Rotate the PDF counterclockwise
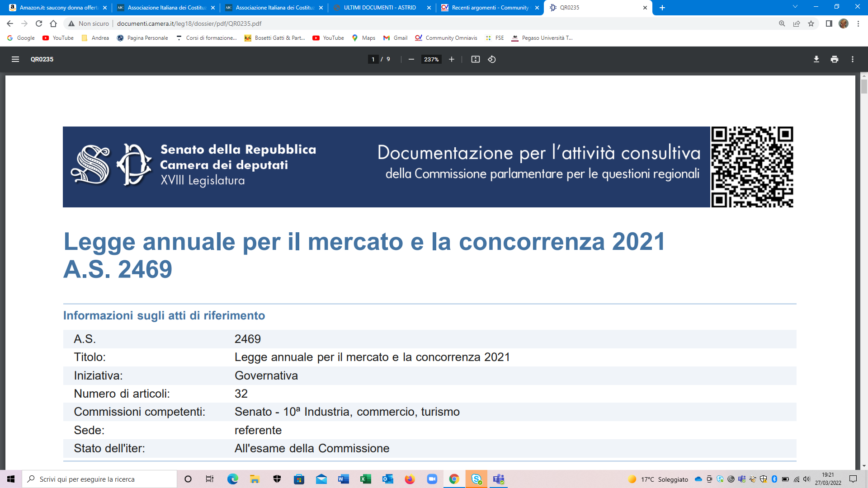868x488 pixels. pos(492,59)
